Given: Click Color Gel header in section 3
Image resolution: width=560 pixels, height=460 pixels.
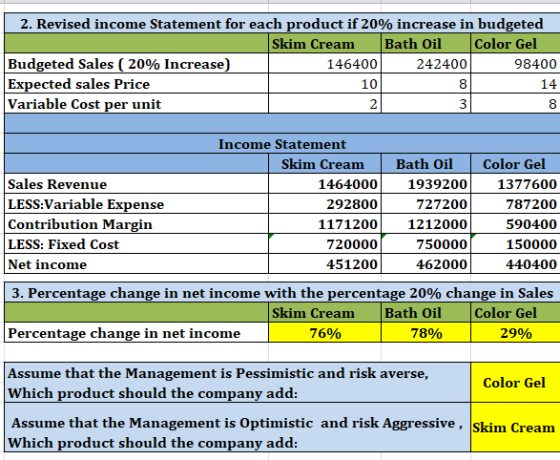Looking at the screenshot, I should pos(515,313).
